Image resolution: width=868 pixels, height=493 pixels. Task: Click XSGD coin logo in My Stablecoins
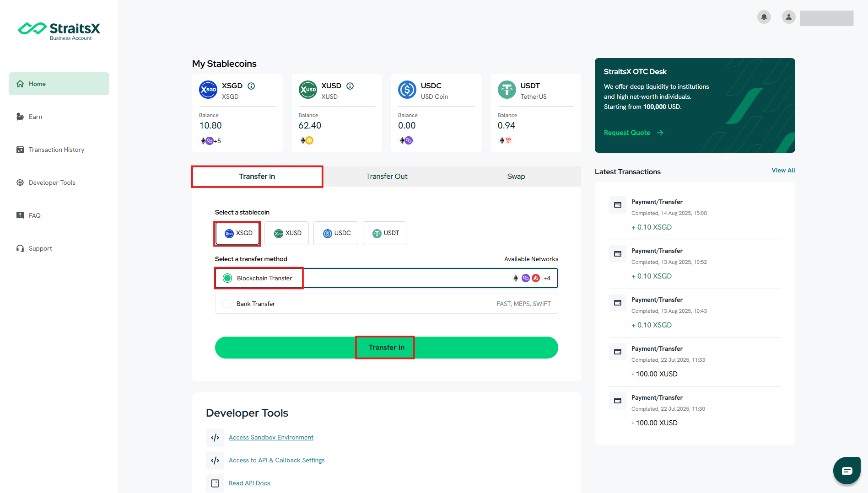(208, 90)
